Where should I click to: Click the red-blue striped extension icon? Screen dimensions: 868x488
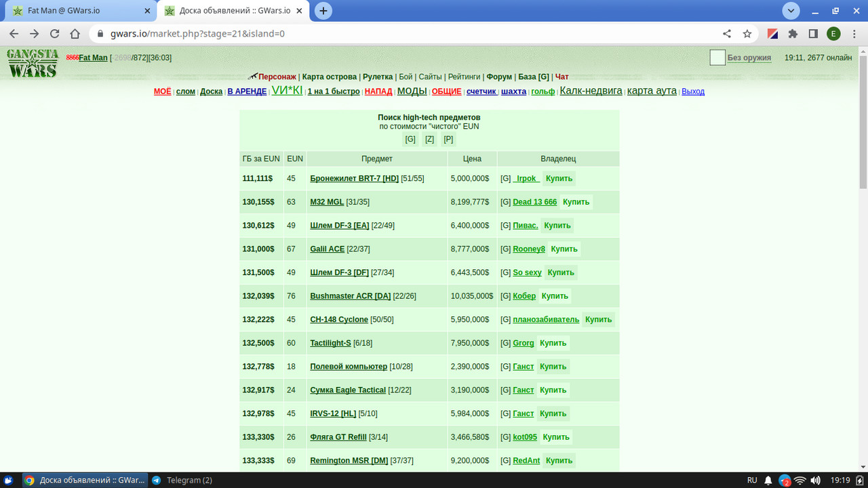(x=772, y=33)
